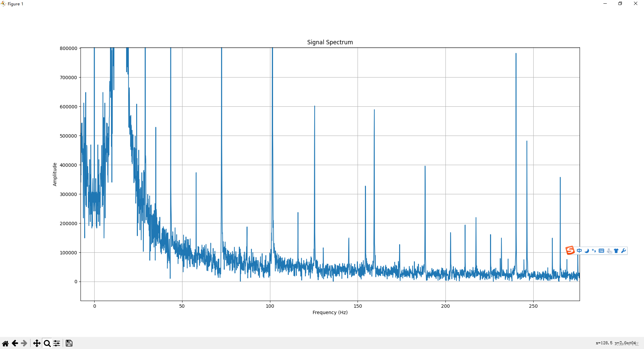Open Sogou toolbox wrench icon
This screenshot has width=644, height=349.
pyautogui.click(x=624, y=251)
